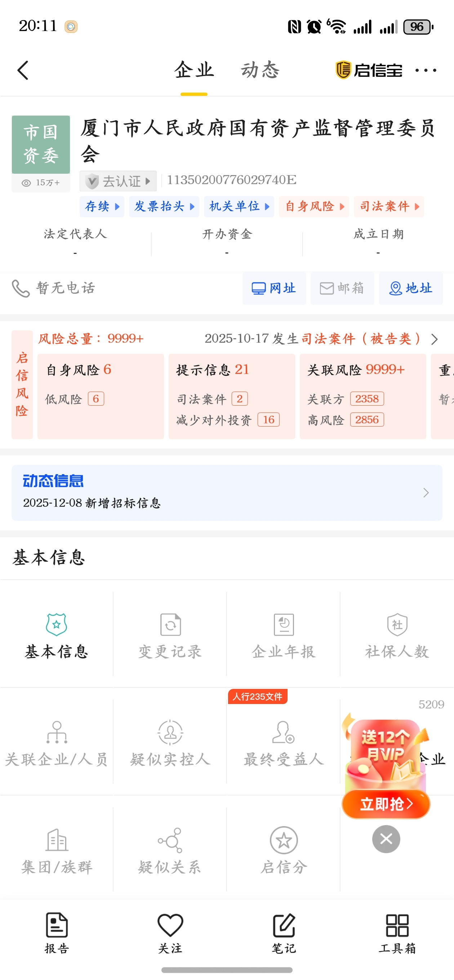The image size is (454, 980).
Task: Tap the phone icon next to 暂无电话
Action: click(x=21, y=288)
